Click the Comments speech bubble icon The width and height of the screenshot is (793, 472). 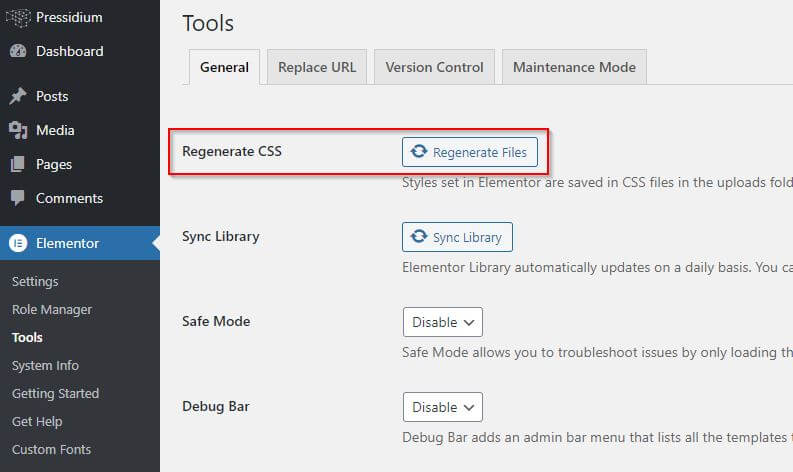(17, 198)
